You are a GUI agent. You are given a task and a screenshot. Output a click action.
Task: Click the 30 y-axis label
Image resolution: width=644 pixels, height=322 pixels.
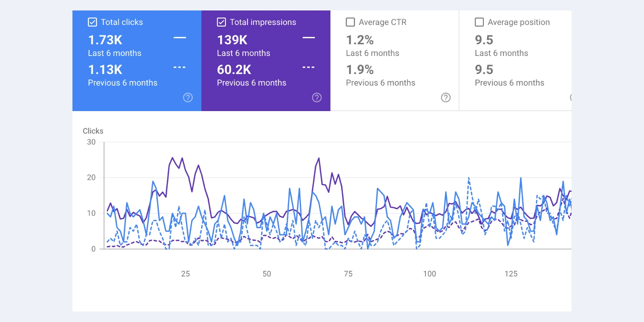(x=91, y=142)
